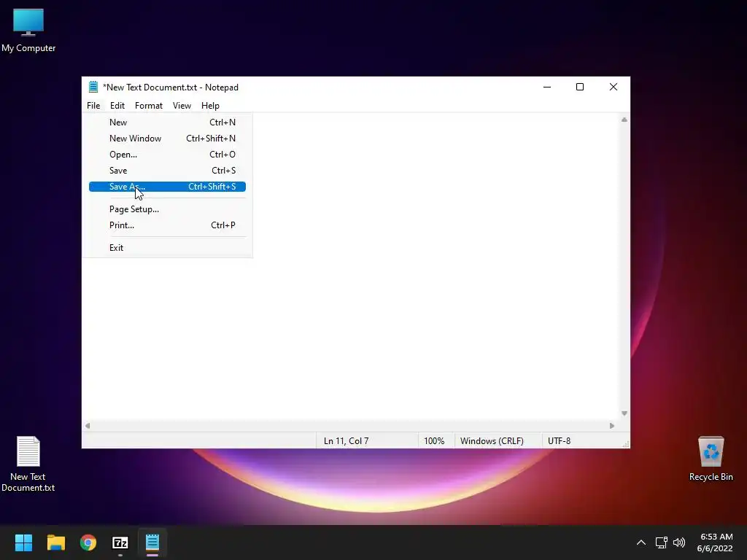Open the Format menu

pos(149,106)
